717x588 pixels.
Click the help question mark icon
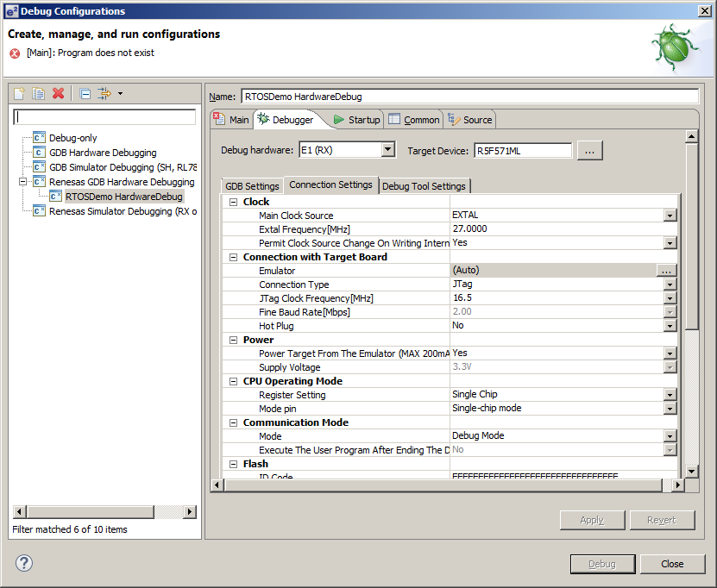pyautogui.click(x=24, y=564)
